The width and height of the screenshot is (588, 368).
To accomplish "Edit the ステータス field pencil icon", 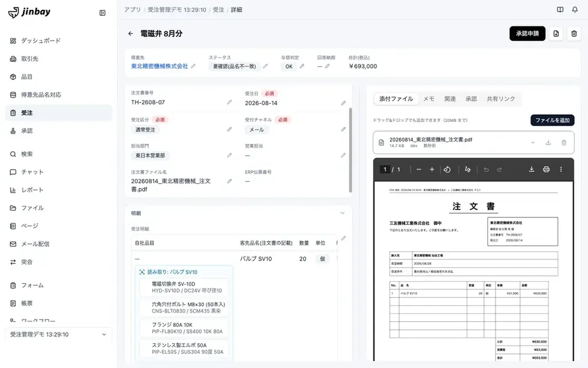I will coord(265,66).
